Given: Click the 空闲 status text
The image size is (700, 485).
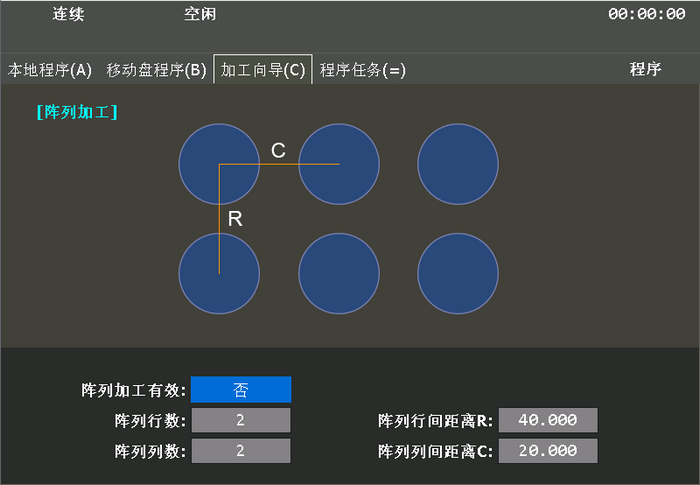Looking at the screenshot, I should [x=200, y=14].
